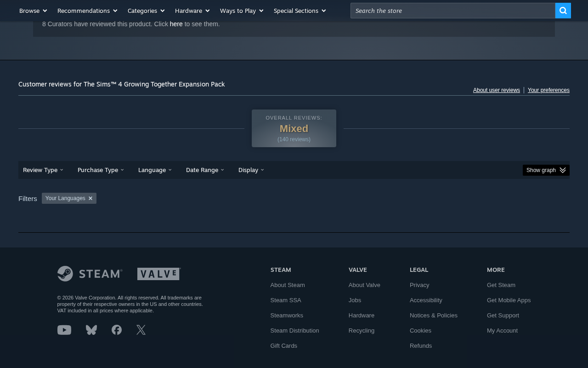Expand the Categories menu

(146, 11)
